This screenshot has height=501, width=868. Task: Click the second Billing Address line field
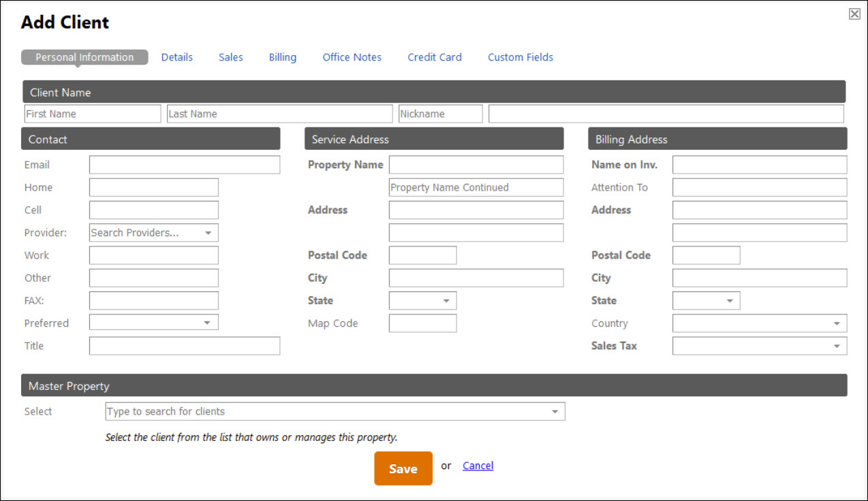(x=760, y=233)
